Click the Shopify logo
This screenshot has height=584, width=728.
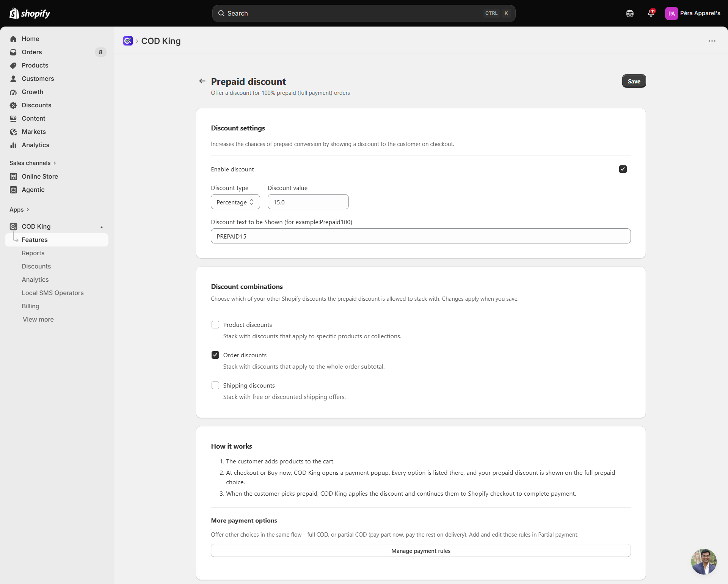pyautogui.click(x=30, y=13)
